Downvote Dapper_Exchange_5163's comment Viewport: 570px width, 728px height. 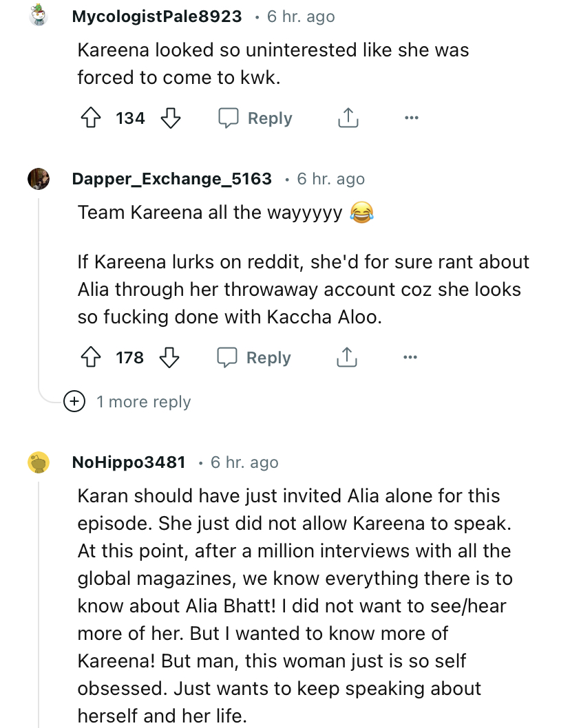coord(169,358)
